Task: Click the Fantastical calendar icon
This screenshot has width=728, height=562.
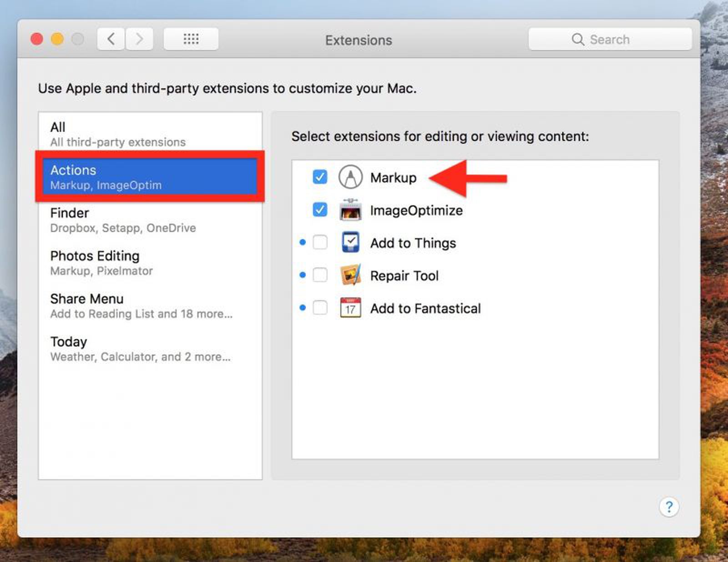Action: 350,308
